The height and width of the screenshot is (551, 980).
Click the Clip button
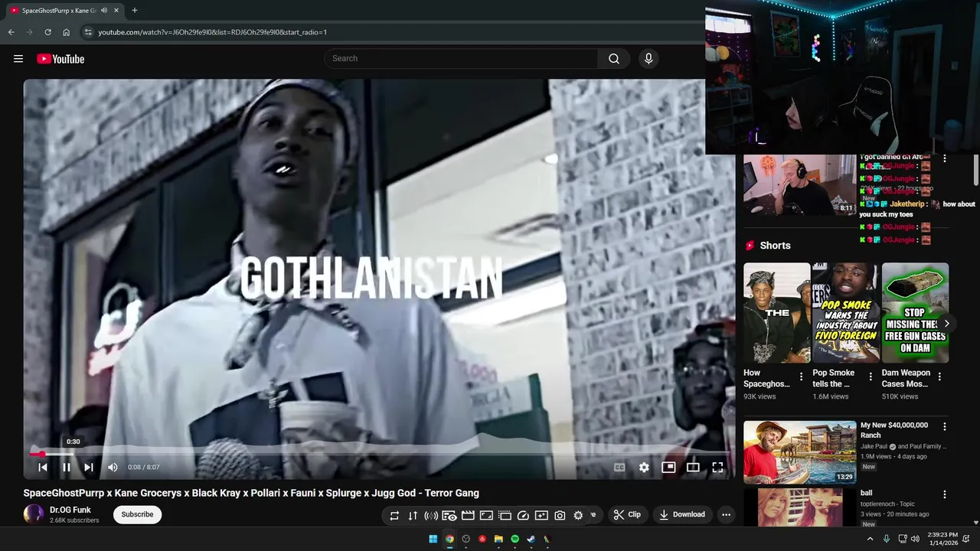(x=628, y=515)
